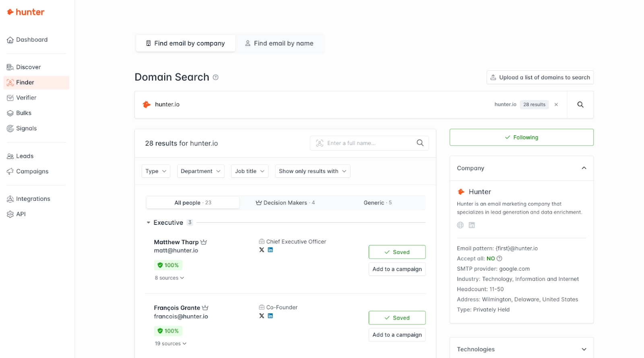Open Leads section
This screenshot has width=644, height=358.
[x=20, y=156]
